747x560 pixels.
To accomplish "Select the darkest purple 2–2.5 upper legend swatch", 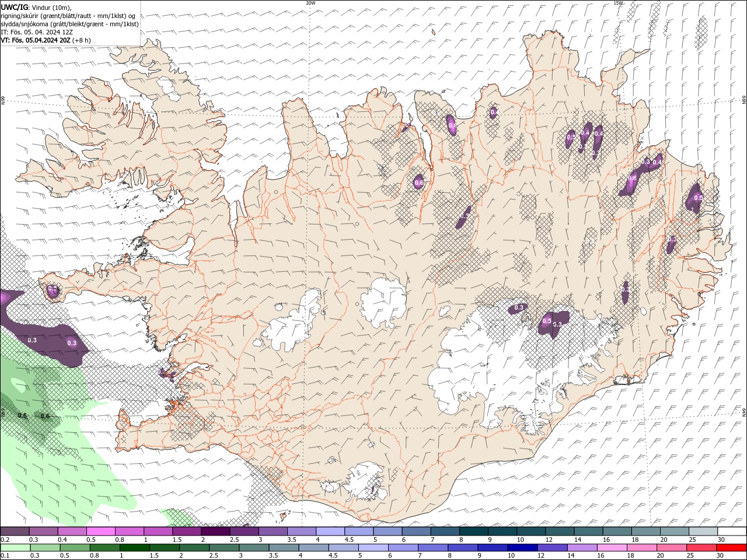I will [215, 531].
